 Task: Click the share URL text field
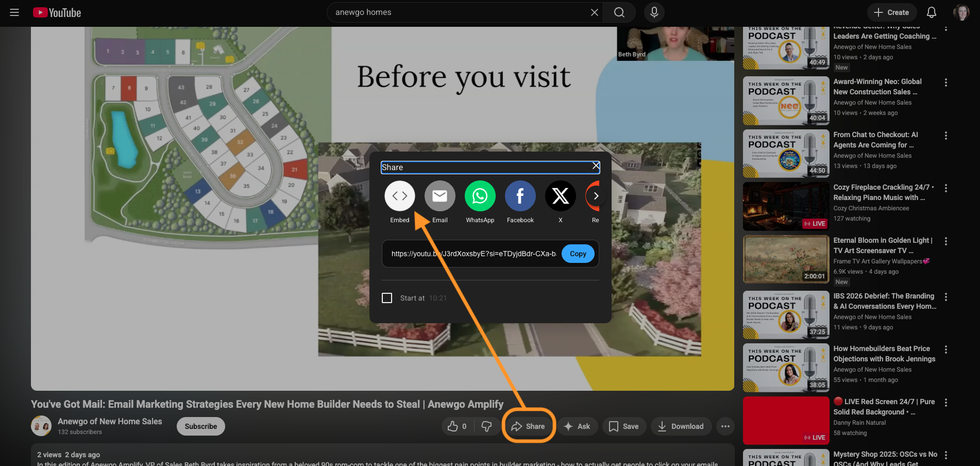pos(473,254)
